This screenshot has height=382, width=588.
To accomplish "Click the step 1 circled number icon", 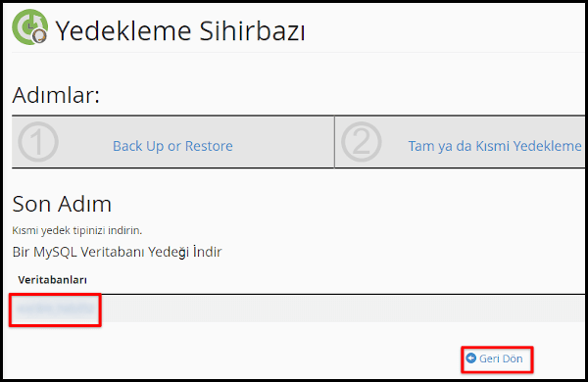I will [38, 142].
